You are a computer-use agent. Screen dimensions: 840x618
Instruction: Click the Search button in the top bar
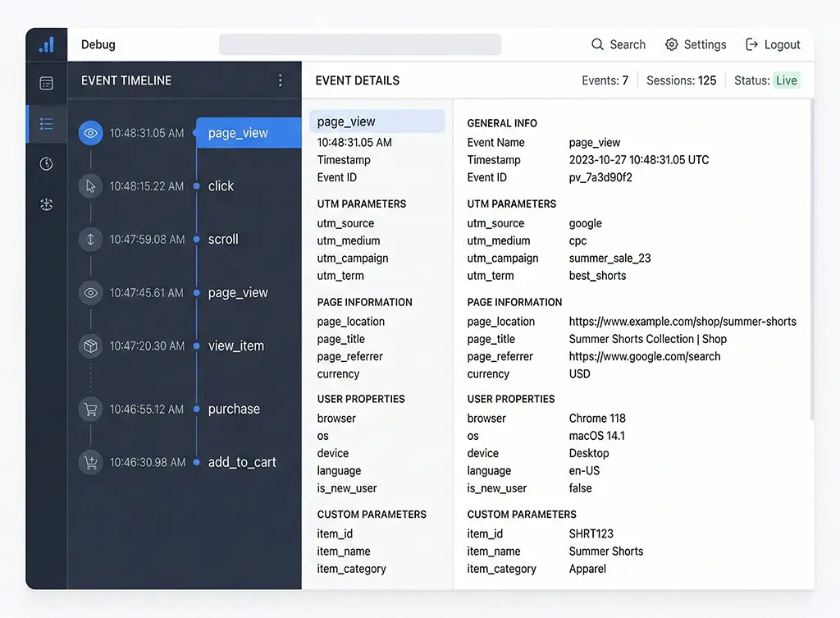pos(619,44)
